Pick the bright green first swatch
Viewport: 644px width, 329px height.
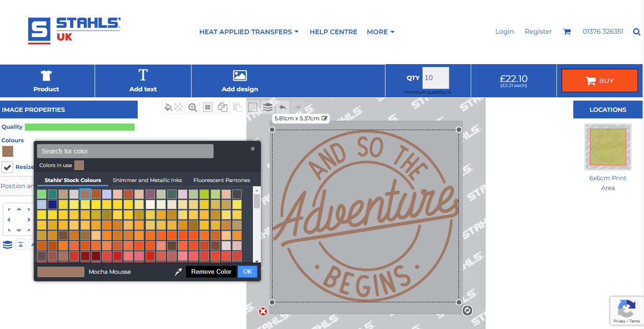(x=42, y=194)
